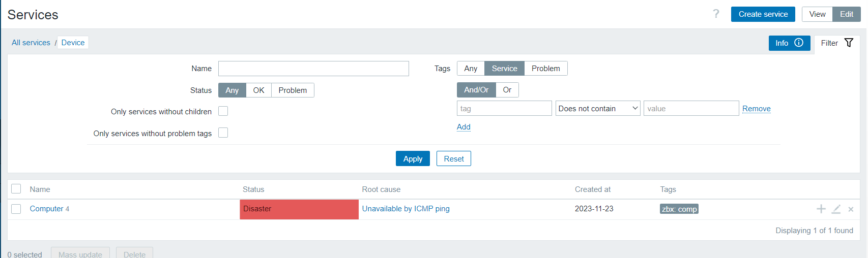Viewport: 868px width, 258px height.
Task: Switch to View mode
Action: [x=817, y=14]
